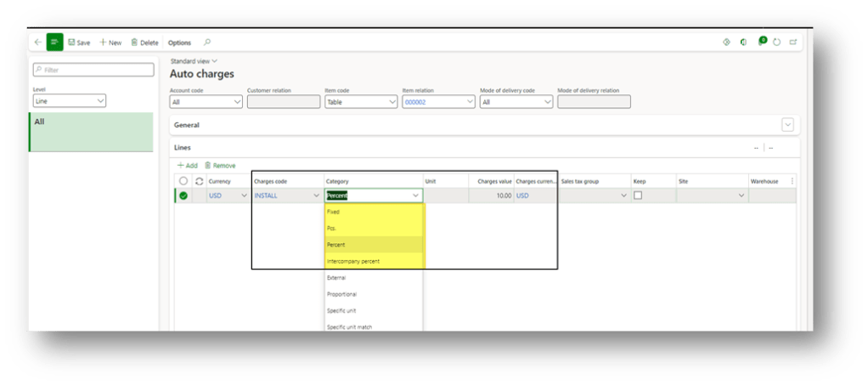Click the Filter input field
This screenshot has height=386, width=868.
[93, 70]
